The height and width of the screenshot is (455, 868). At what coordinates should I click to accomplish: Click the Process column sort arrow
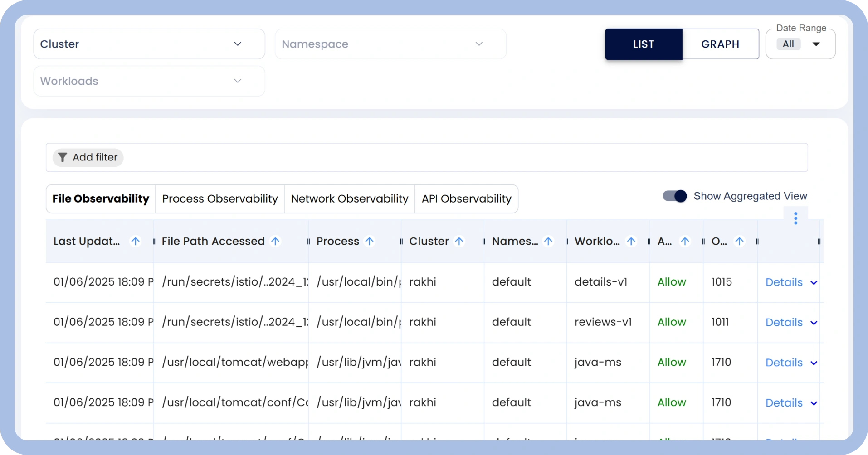[369, 241]
